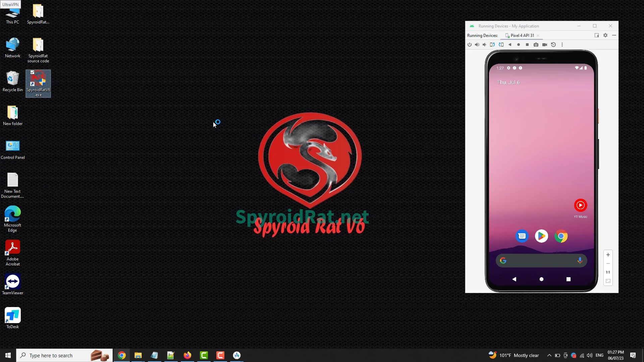Tap the Android Home button

tap(541, 279)
